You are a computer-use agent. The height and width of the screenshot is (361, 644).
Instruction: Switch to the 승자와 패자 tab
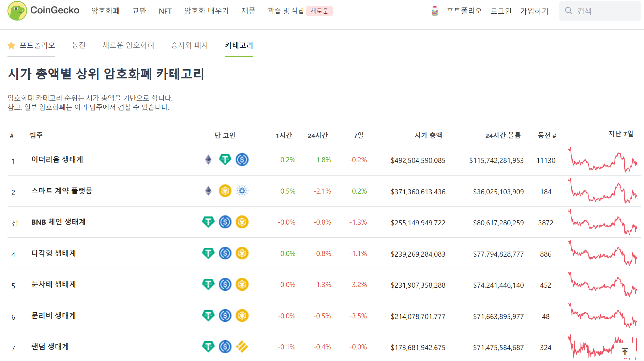pos(190,45)
